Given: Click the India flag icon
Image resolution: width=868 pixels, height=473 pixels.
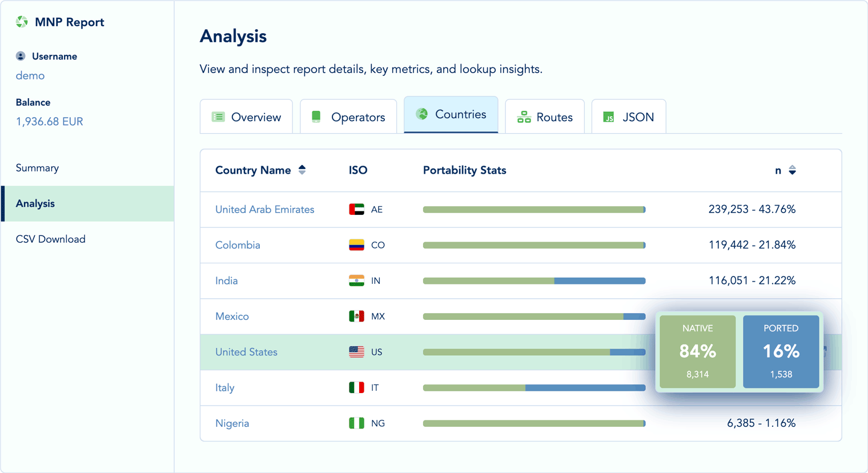Looking at the screenshot, I should pos(356,280).
